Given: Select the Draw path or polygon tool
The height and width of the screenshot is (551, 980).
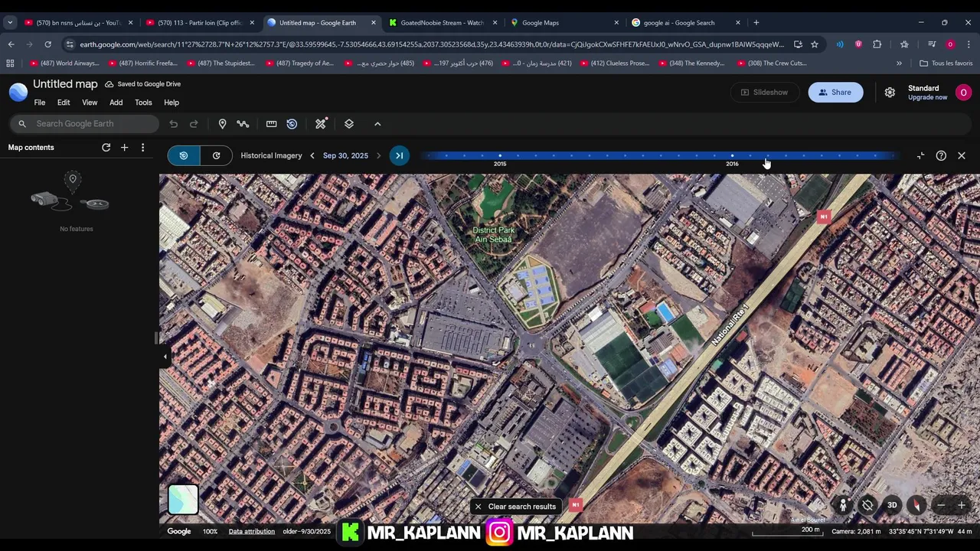Looking at the screenshot, I should tap(243, 124).
